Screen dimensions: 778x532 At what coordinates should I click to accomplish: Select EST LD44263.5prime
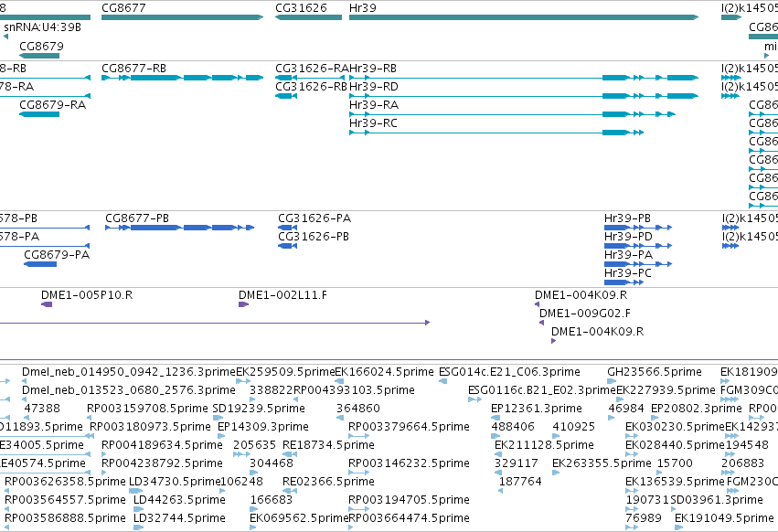pyautogui.click(x=179, y=501)
